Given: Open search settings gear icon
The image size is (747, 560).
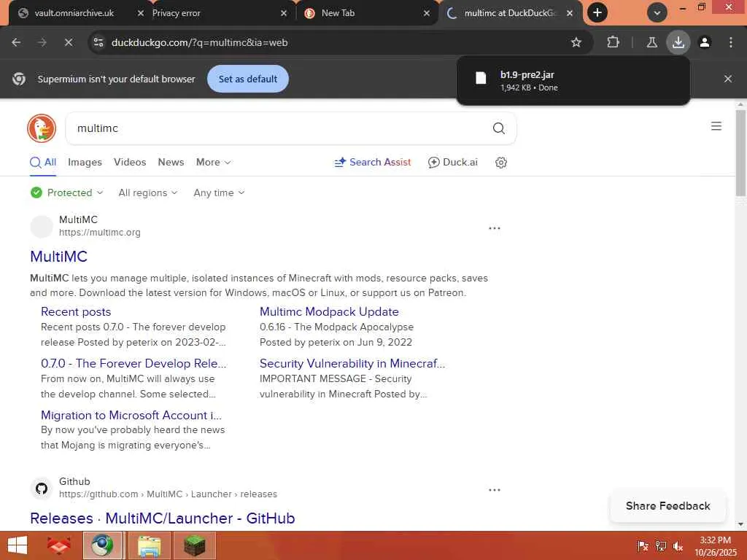Looking at the screenshot, I should tap(500, 163).
